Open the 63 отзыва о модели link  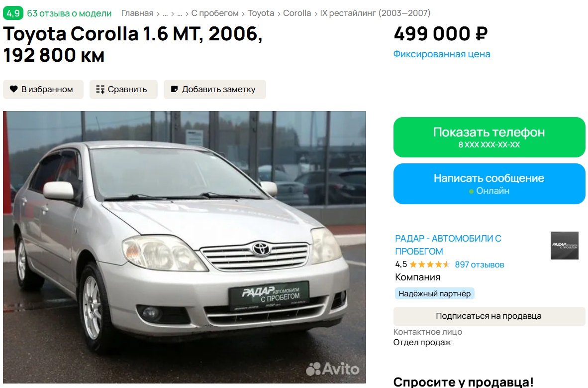pos(69,13)
